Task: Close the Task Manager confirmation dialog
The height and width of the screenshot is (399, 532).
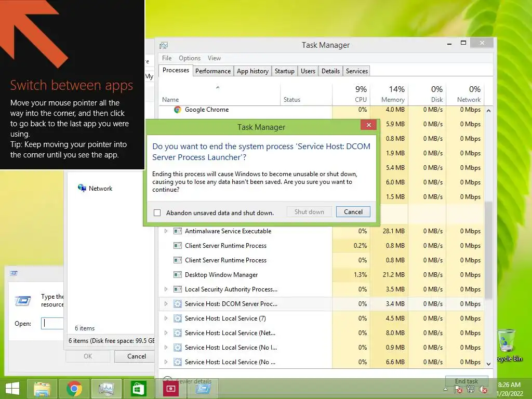Action: tap(368, 125)
